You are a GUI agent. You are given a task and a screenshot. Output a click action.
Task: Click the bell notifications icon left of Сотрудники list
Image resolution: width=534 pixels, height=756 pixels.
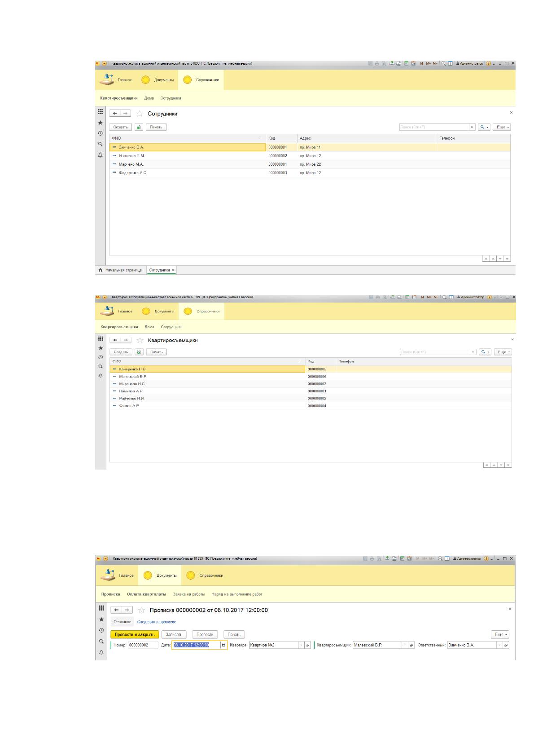(x=101, y=155)
